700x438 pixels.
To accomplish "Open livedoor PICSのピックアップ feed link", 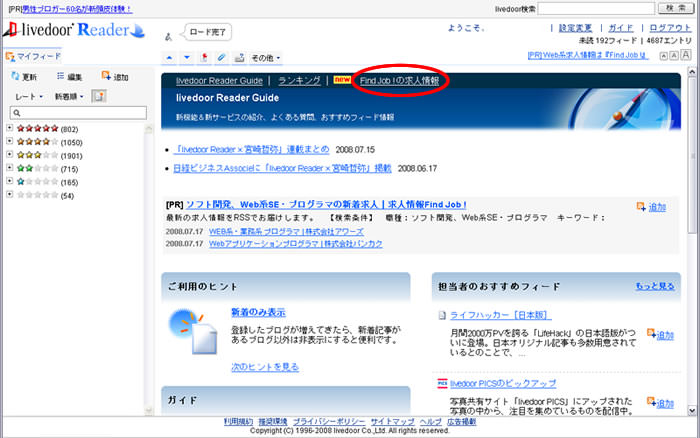I will click(x=503, y=384).
